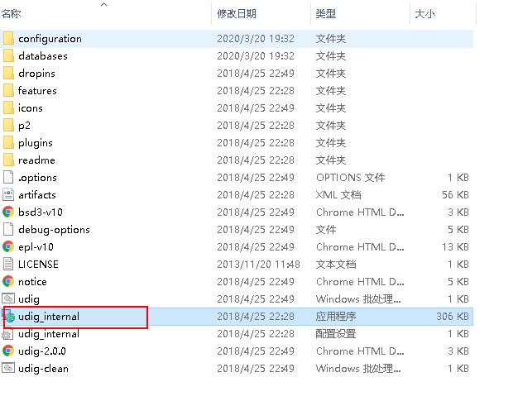Select the udig-2.0.0 file name
Screen dimensions: 518x420
(x=42, y=351)
